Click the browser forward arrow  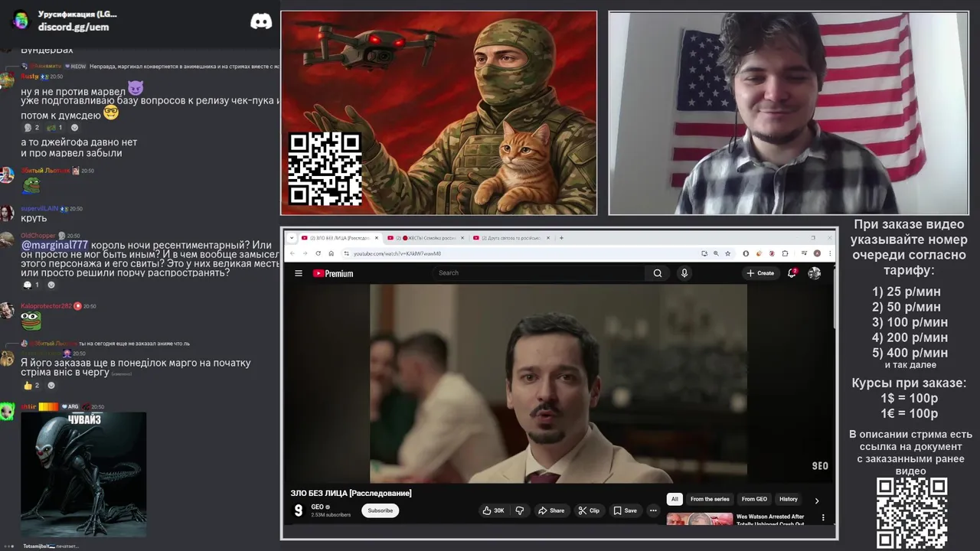(x=305, y=253)
